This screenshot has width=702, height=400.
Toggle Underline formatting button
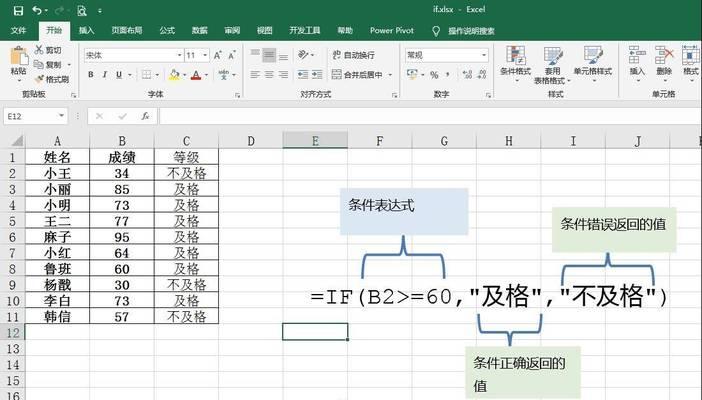point(119,75)
